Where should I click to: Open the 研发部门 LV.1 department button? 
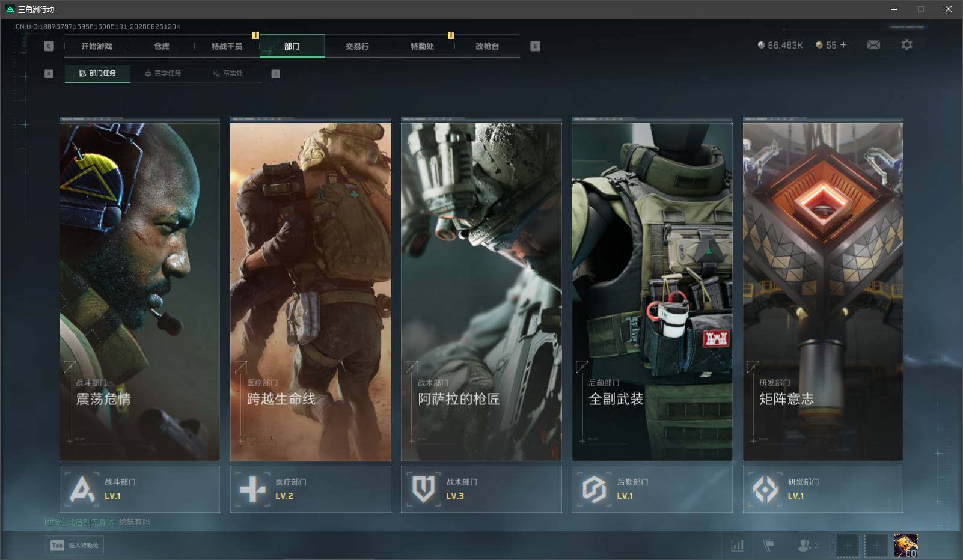coord(823,489)
